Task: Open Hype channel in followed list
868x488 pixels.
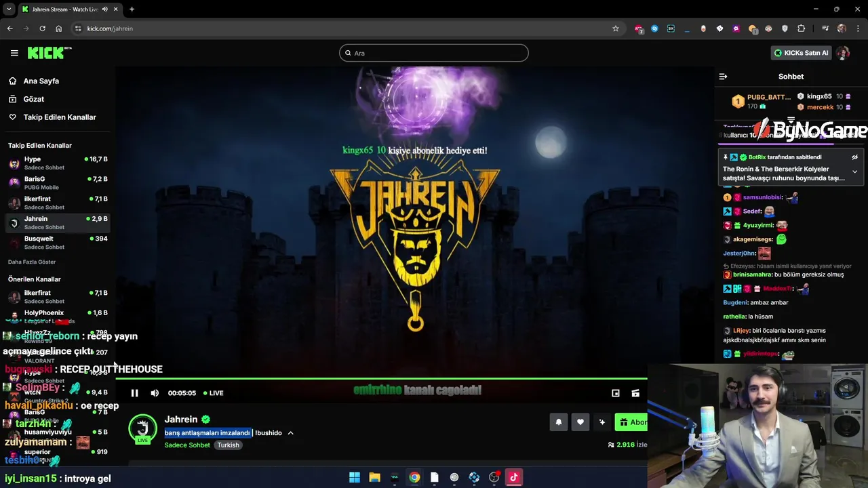Action: click(58, 163)
